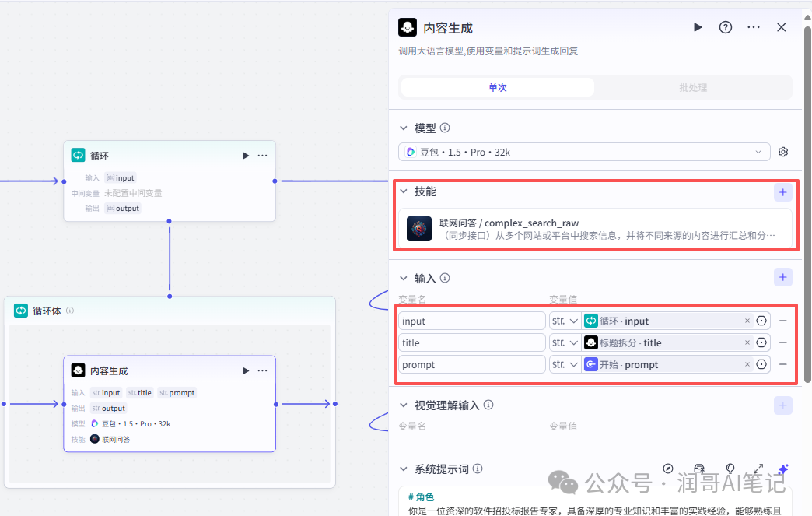
Task: Open more options on 循环 node
Action: (x=263, y=156)
